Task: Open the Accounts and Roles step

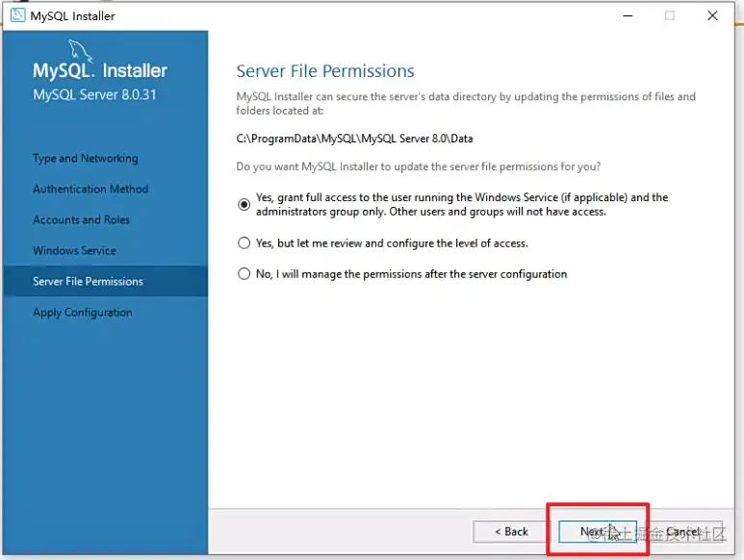Action: [x=81, y=220]
